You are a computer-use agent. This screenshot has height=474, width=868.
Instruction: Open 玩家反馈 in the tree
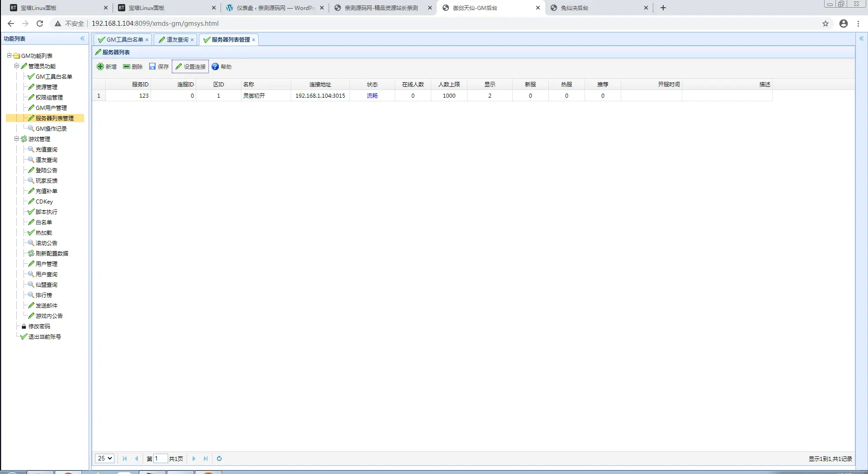[46, 180]
